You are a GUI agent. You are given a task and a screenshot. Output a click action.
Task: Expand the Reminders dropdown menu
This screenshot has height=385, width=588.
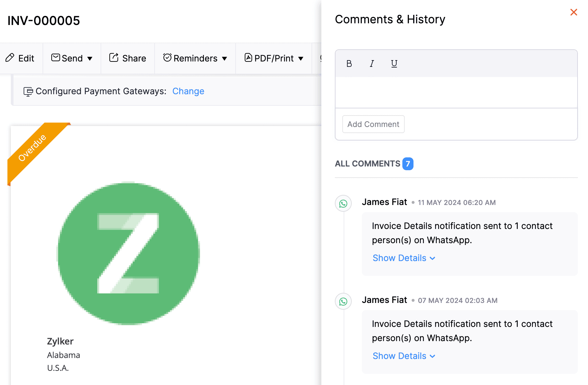(224, 59)
